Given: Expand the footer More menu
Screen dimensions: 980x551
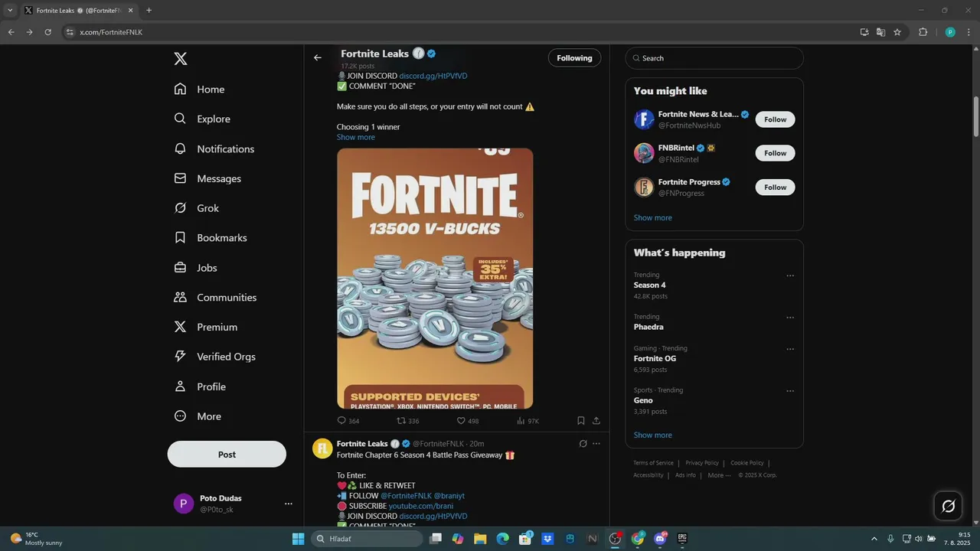Looking at the screenshot, I should (x=718, y=475).
